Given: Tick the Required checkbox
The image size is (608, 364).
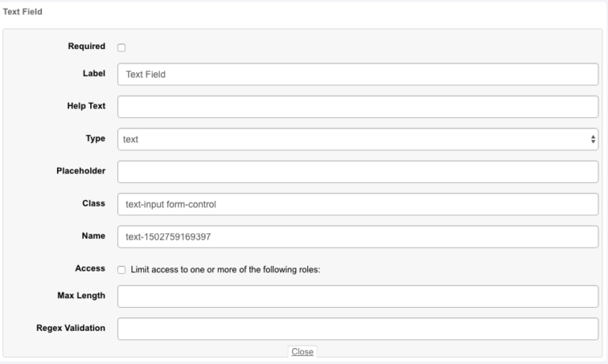Looking at the screenshot, I should pos(122,47).
